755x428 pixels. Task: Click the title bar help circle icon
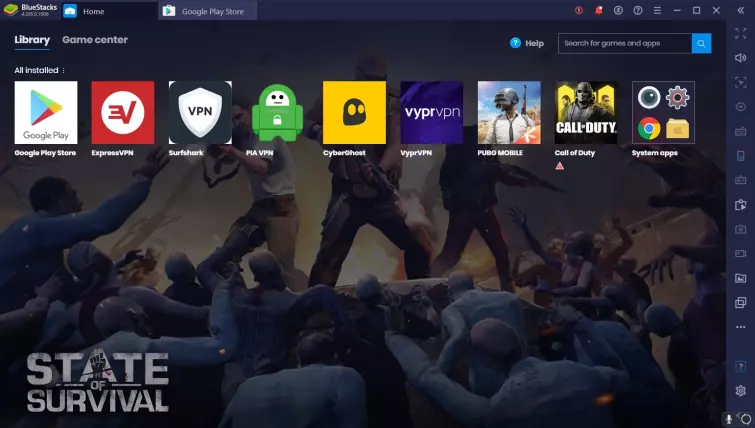638,10
